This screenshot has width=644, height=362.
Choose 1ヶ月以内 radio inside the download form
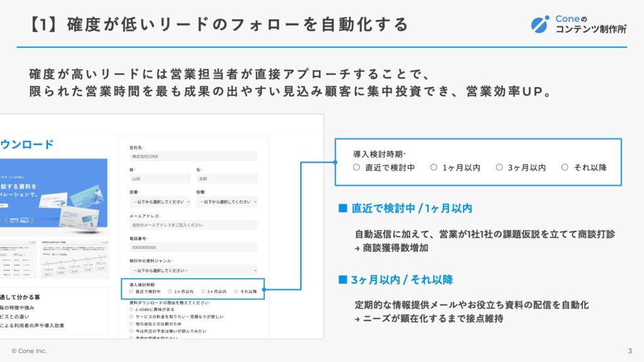pyautogui.click(x=170, y=292)
